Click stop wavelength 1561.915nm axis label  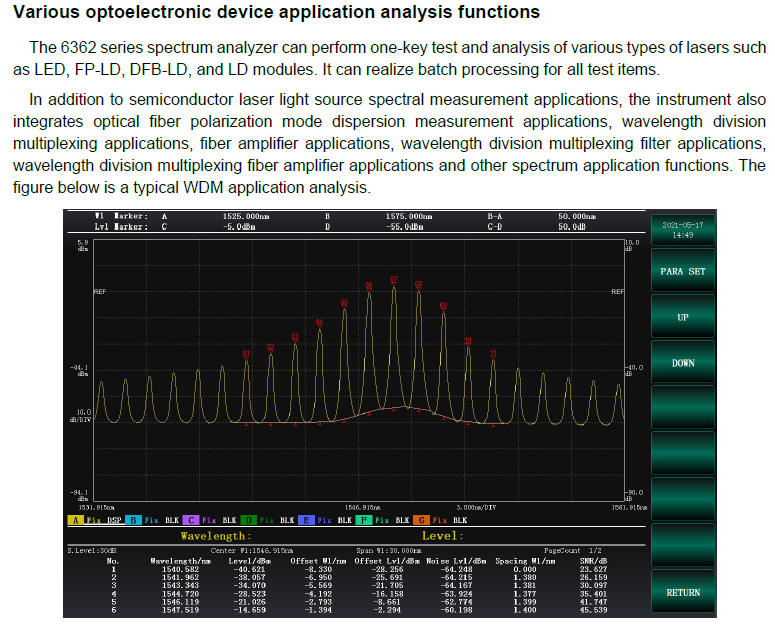click(x=629, y=507)
